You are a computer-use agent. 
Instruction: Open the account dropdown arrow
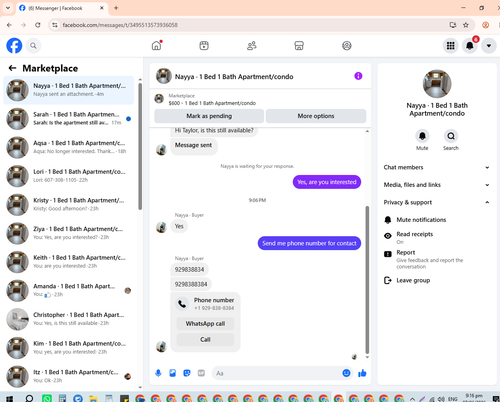tap(489, 46)
